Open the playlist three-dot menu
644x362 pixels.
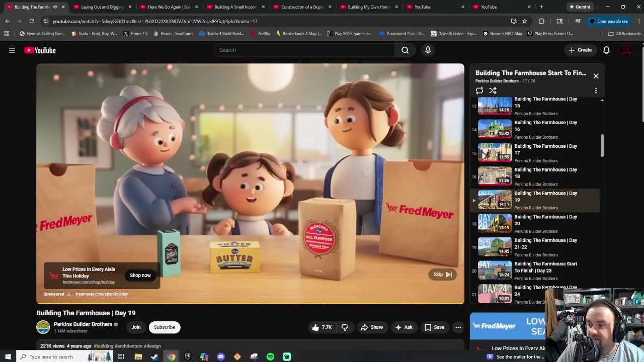click(596, 90)
